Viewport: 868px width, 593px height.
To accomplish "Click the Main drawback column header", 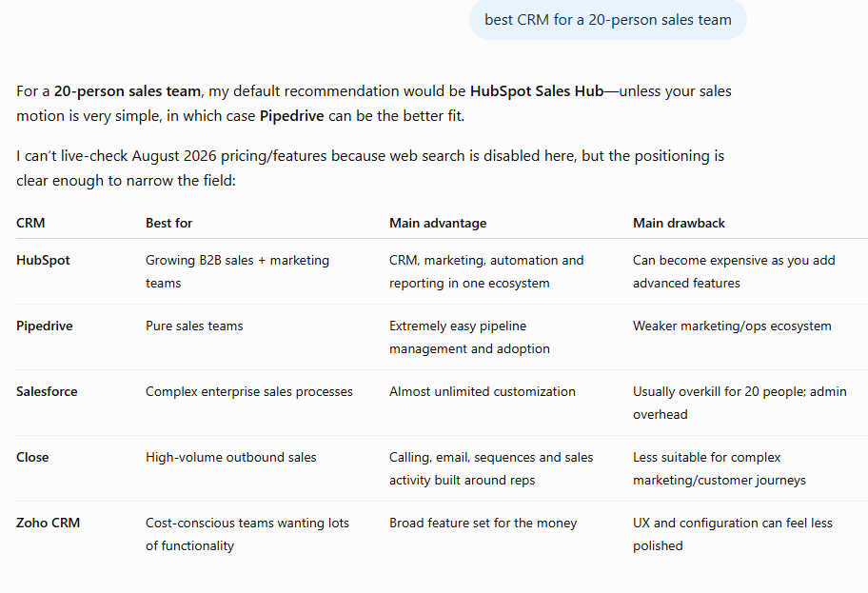I will 679,223.
